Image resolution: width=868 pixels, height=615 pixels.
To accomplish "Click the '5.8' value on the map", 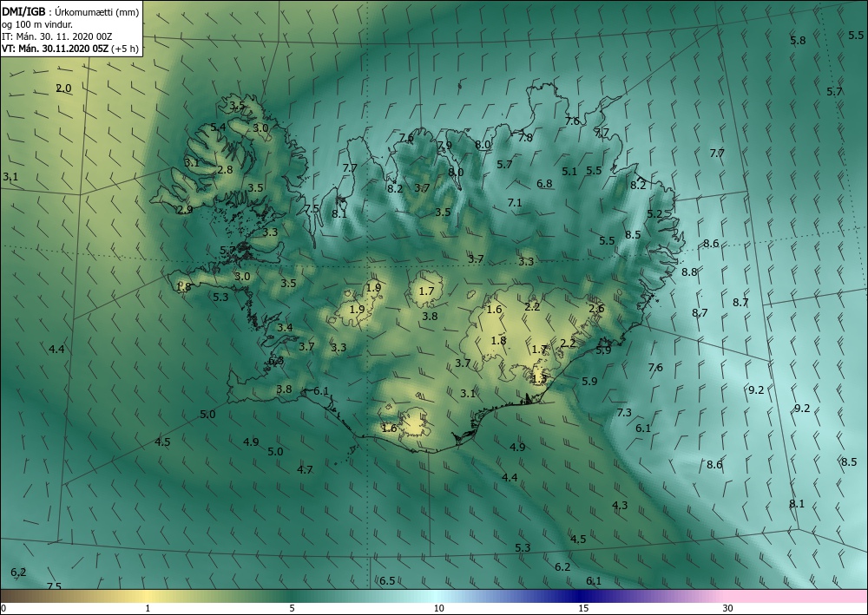I will 798,41.
